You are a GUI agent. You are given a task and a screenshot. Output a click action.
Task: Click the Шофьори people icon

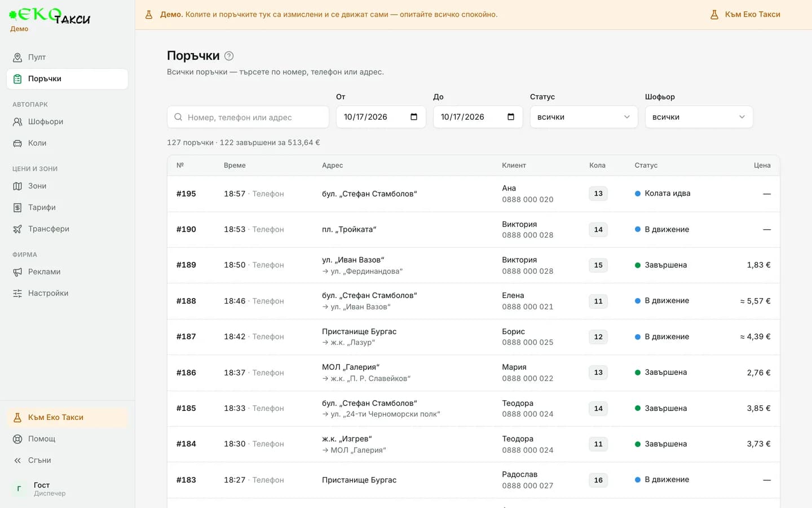pos(17,121)
